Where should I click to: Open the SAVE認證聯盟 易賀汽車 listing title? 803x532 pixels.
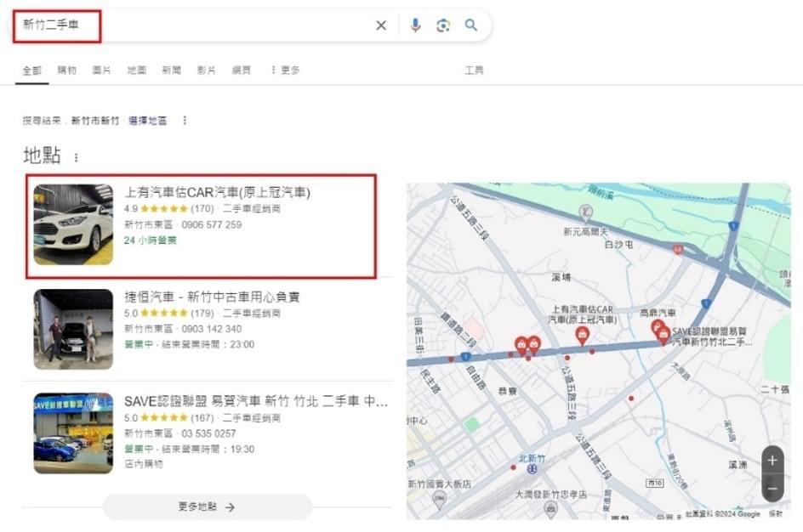point(255,401)
